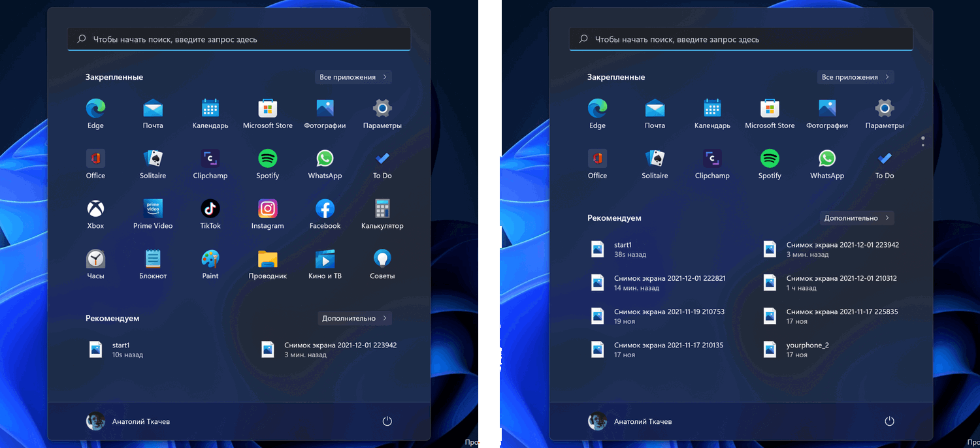This screenshot has width=980, height=448.
Task: Launch Clipchamp in the right Start menu
Action: (x=712, y=165)
